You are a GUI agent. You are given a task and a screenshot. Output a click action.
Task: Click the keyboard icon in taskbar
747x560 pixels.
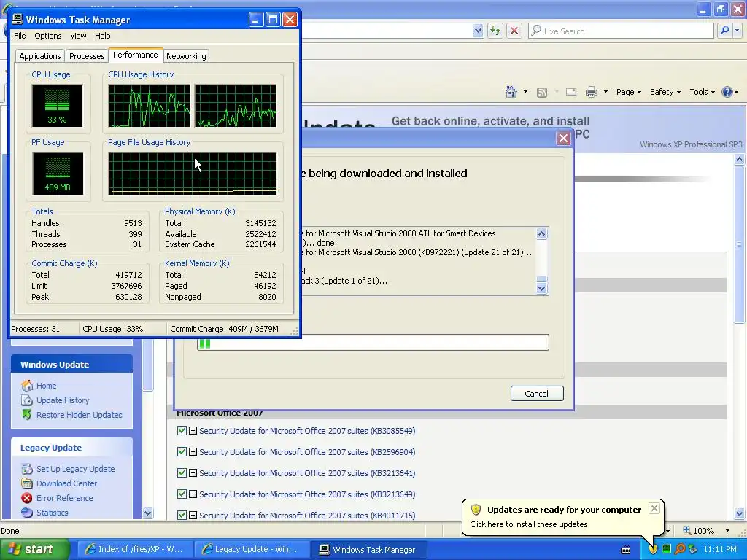pyautogui.click(x=626, y=550)
